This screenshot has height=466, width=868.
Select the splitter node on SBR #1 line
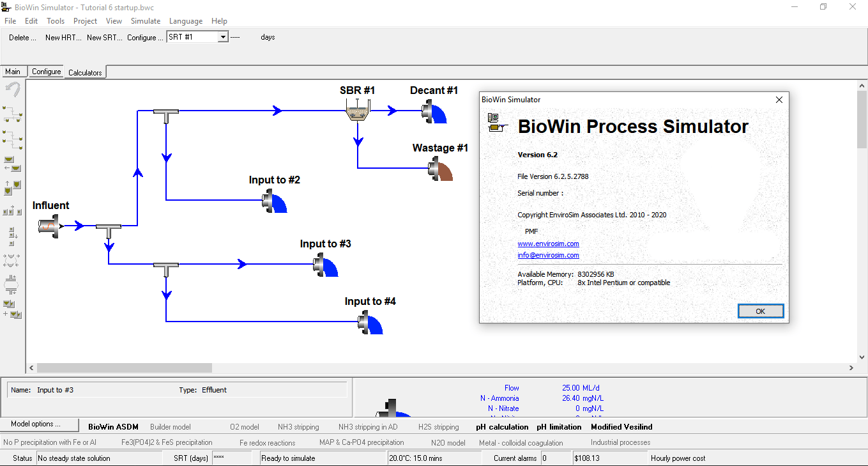point(166,115)
